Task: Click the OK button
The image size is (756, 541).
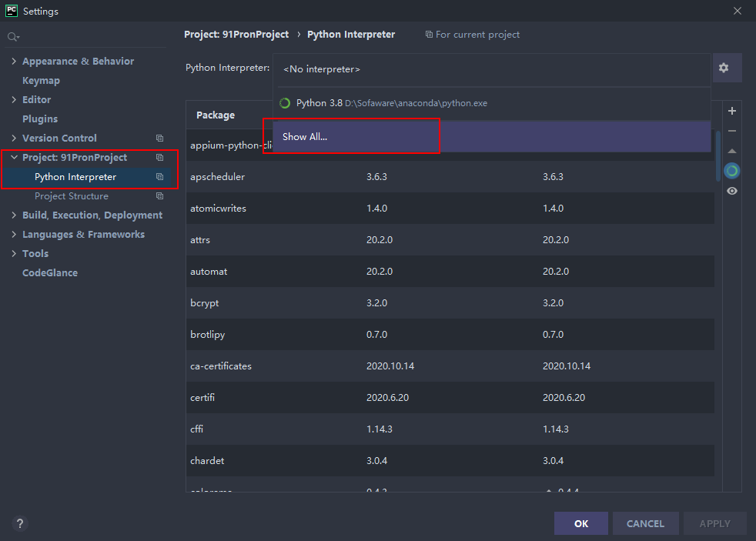Action: pyautogui.click(x=581, y=523)
